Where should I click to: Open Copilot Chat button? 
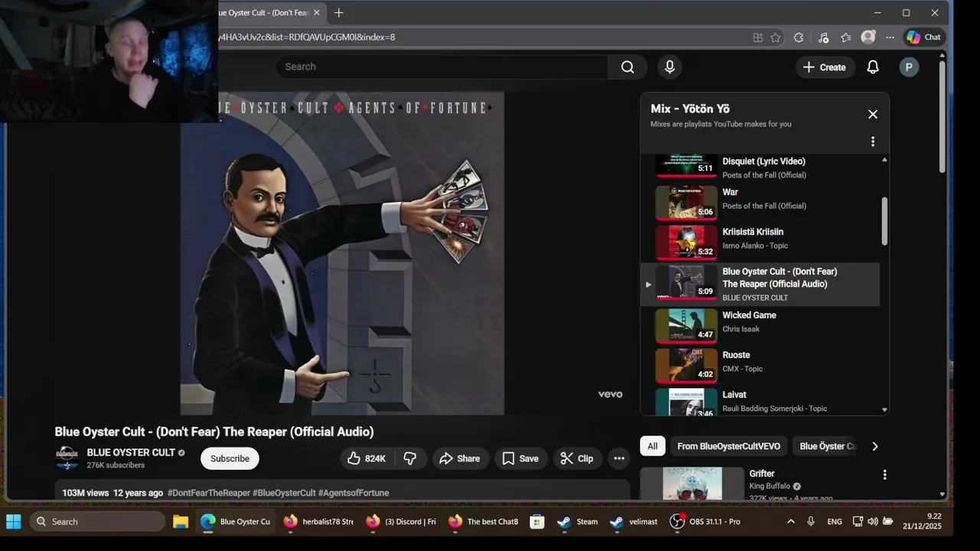[x=924, y=37]
